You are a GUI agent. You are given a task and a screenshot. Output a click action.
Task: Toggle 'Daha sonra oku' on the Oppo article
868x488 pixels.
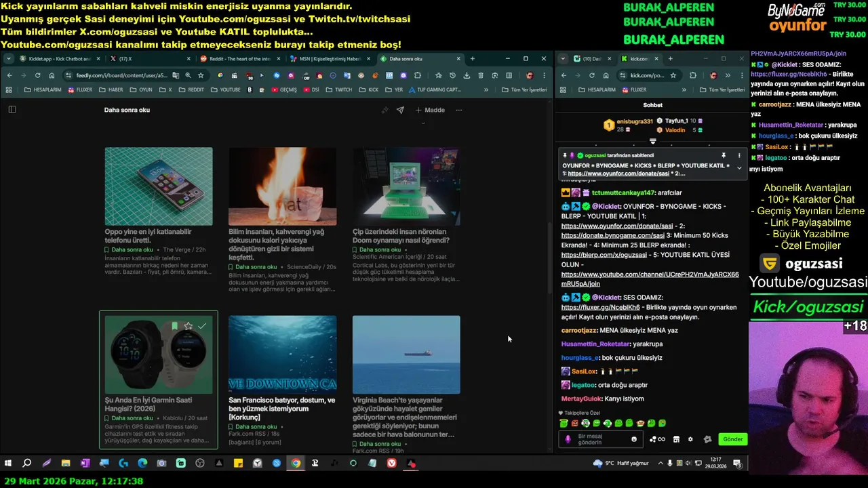pyautogui.click(x=129, y=250)
